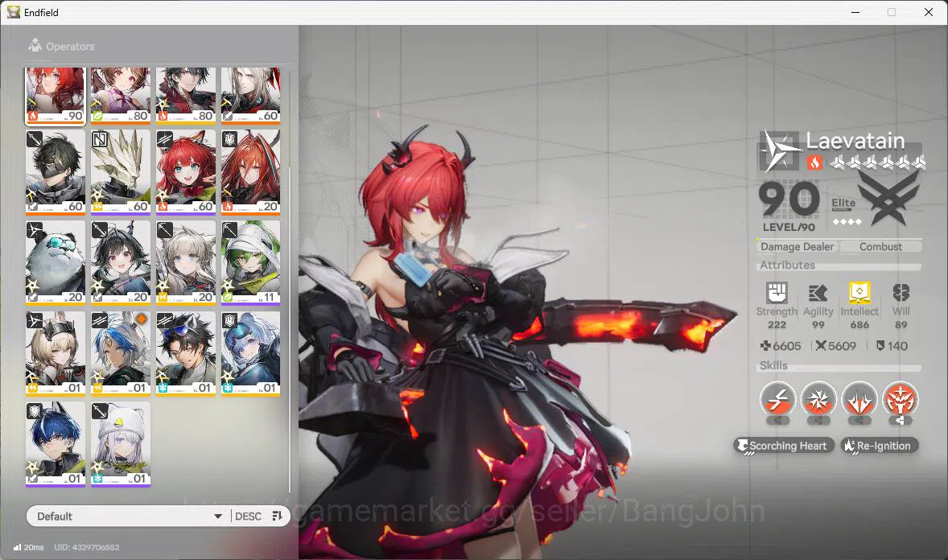948x560 pixels.
Task: Open the second skill icon with burst symbol
Action: coord(818,399)
